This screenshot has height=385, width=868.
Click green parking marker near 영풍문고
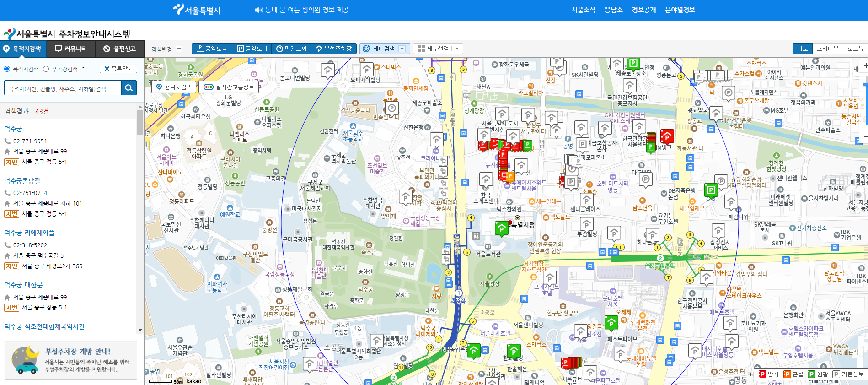633,63
